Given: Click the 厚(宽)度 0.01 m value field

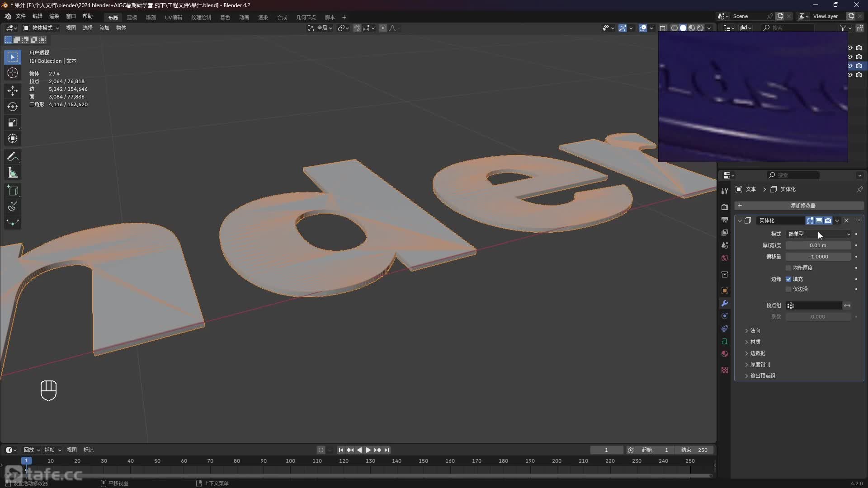Looking at the screenshot, I should click(x=818, y=245).
